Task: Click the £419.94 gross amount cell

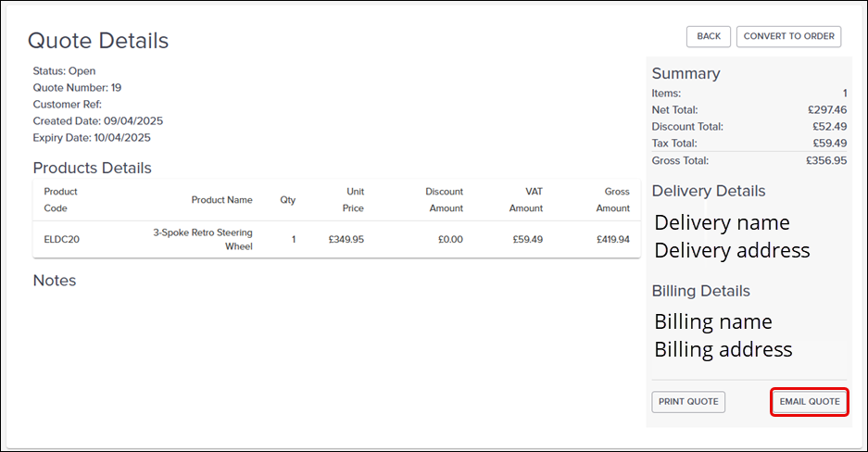Action: click(x=612, y=239)
